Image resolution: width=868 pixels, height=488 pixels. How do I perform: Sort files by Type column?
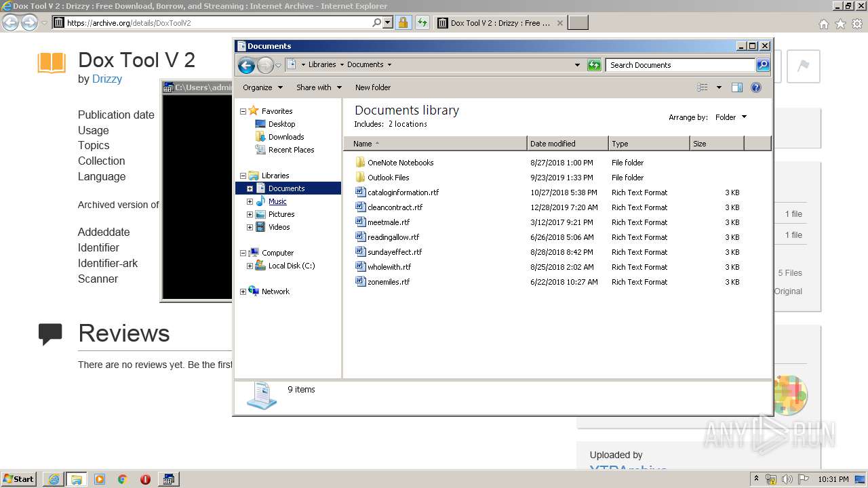coord(649,144)
